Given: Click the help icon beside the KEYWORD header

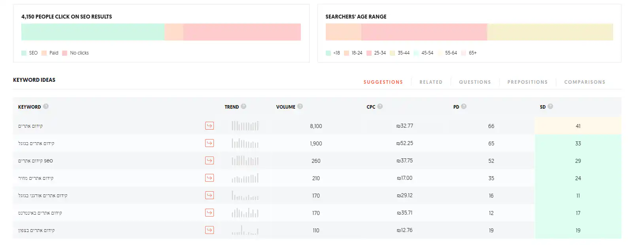Looking at the screenshot, I should click(46, 106).
